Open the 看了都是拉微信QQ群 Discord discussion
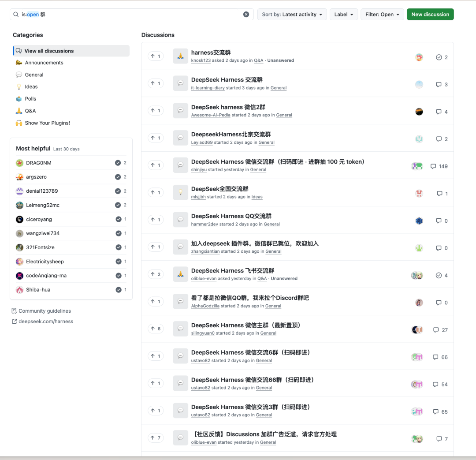 point(250,298)
